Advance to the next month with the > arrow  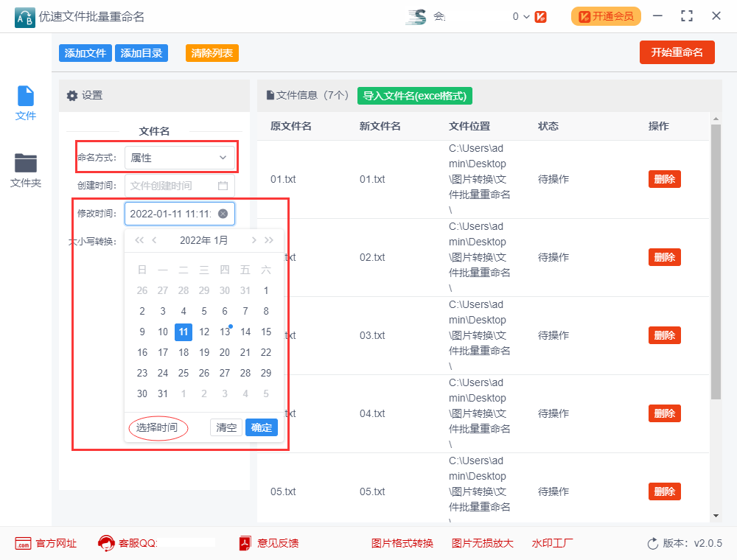[254, 239]
